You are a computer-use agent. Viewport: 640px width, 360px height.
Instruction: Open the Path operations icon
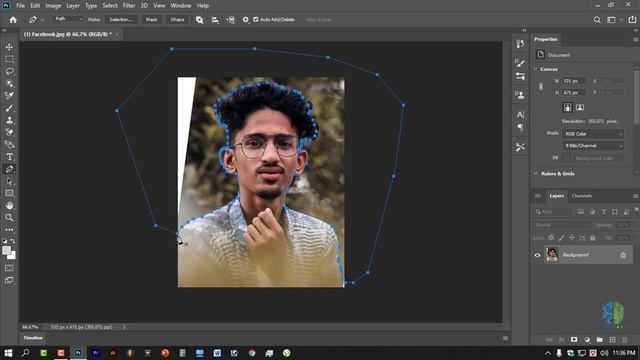(x=199, y=20)
